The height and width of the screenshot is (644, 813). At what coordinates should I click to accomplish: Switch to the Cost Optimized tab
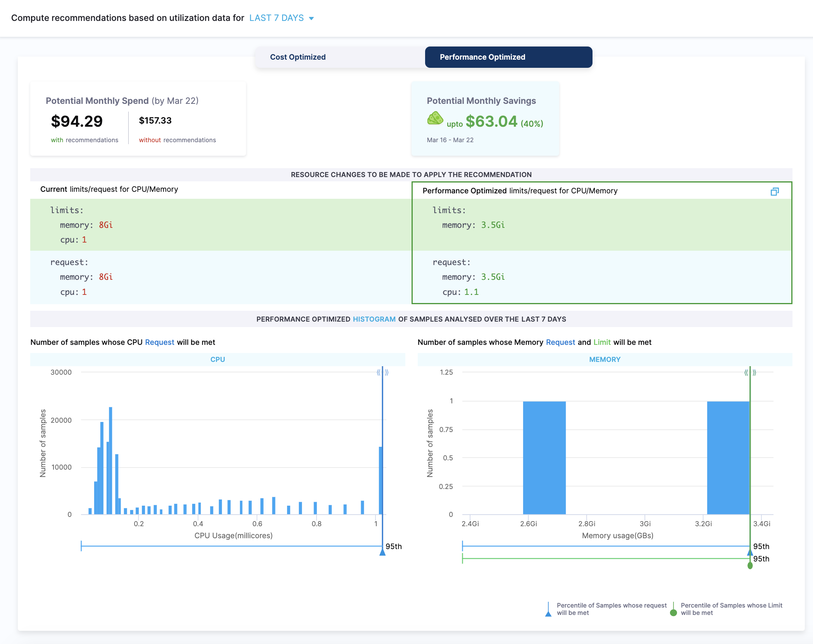(x=298, y=57)
